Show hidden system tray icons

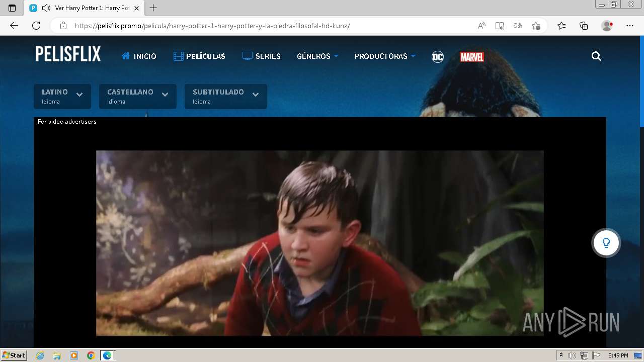(x=561, y=355)
